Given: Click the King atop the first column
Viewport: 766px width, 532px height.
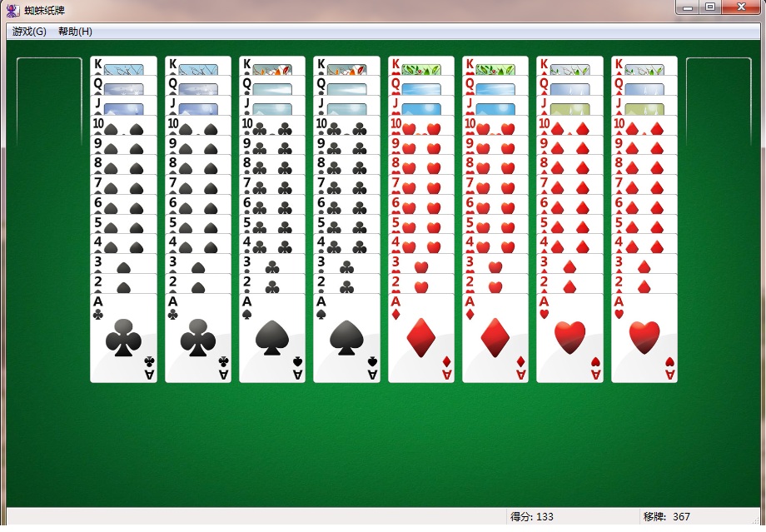Looking at the screenshot, I should (123, 66).
